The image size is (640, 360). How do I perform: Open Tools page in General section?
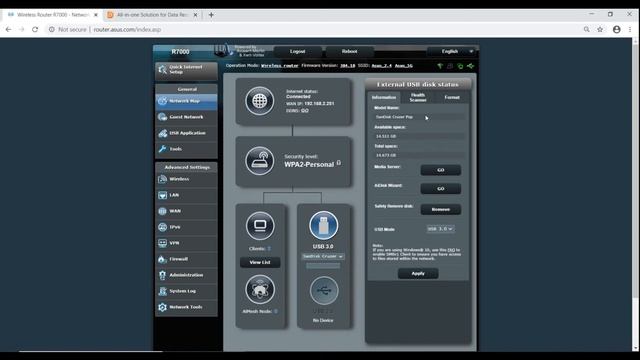coord(186,149)
